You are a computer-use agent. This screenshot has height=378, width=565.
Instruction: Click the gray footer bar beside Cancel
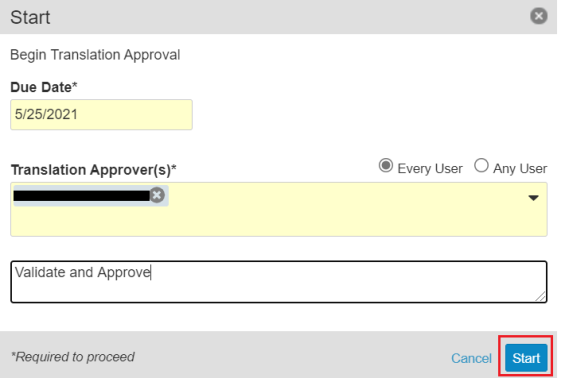288,355
